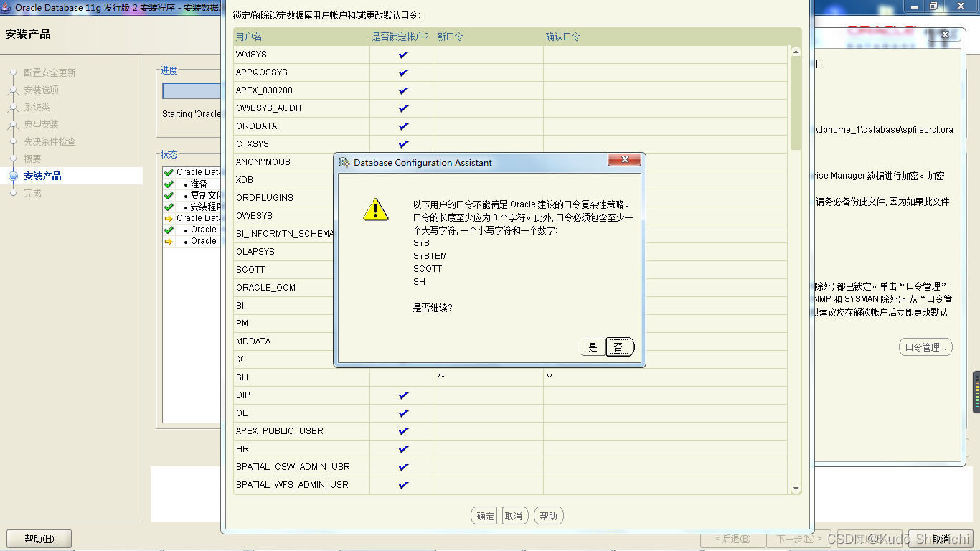Screen dimensions: 980x551
Task: Select 完成 step in installer sidebar
Action: click(x=32, y=193)
